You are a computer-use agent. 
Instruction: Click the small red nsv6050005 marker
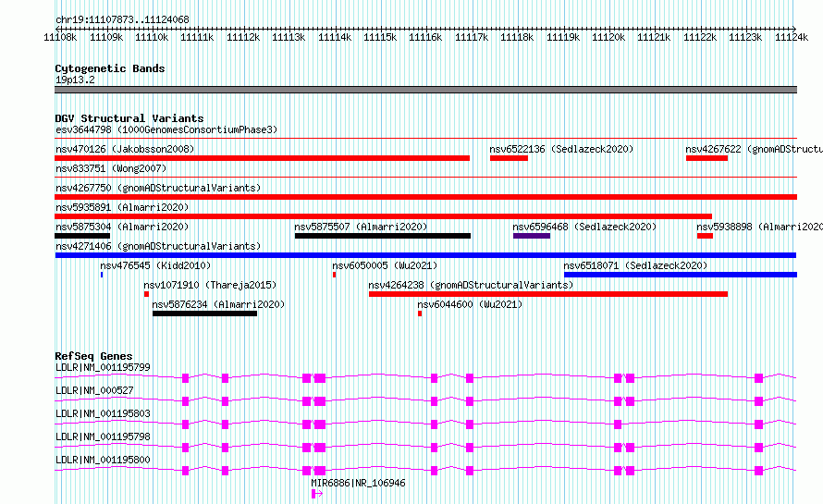[335, 275]
